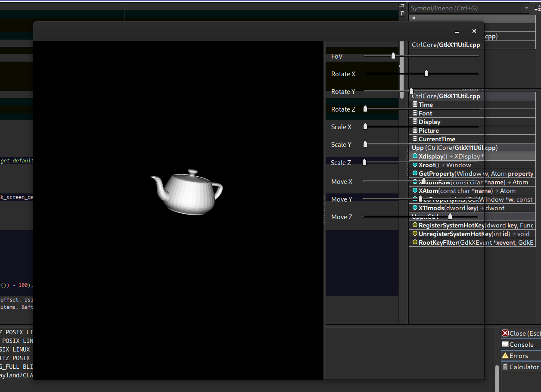This screenshot has width=541, height=392.
Task: Click the red Close (Esc) icon
Action: tap(505, 333)
